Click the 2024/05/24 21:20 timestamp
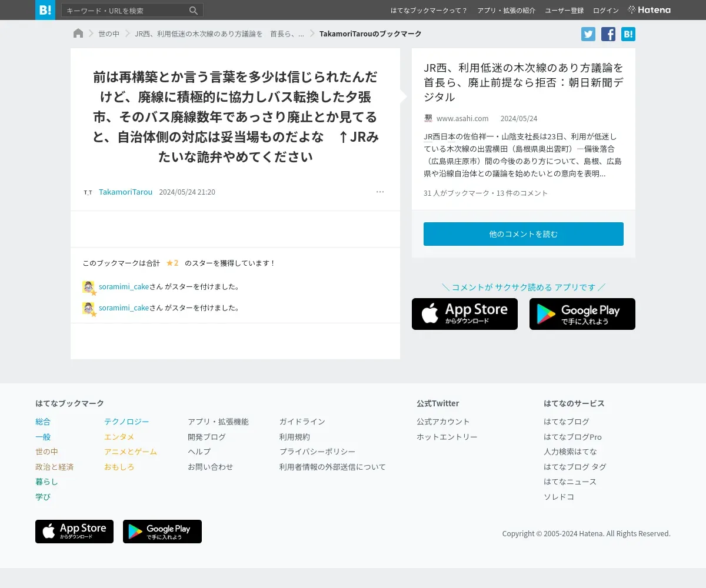This screenshot has width=706, height=588. point(187,192)
